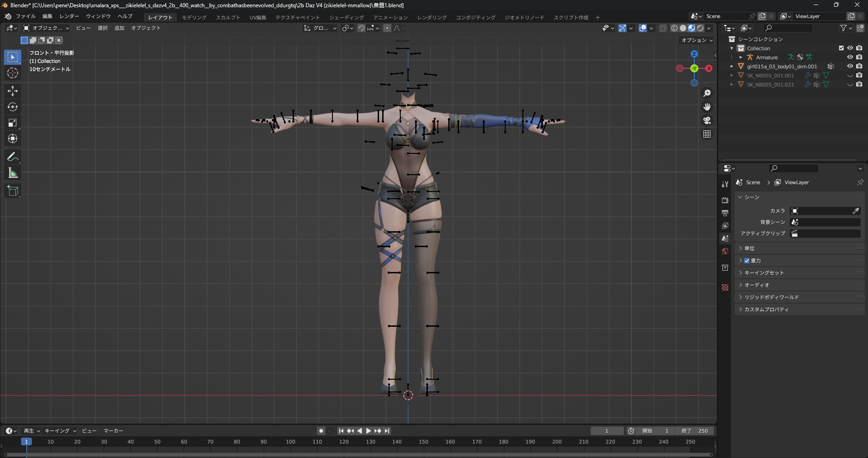This screenshot has height=458, width=868.
Task: Select the Scale tool
Action: click(x=13, y=123)
